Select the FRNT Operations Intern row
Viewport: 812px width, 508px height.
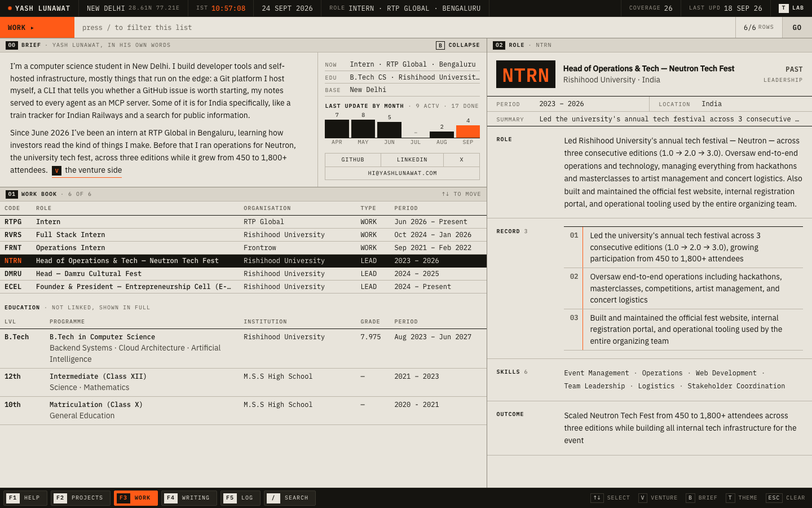pos(243,248)
